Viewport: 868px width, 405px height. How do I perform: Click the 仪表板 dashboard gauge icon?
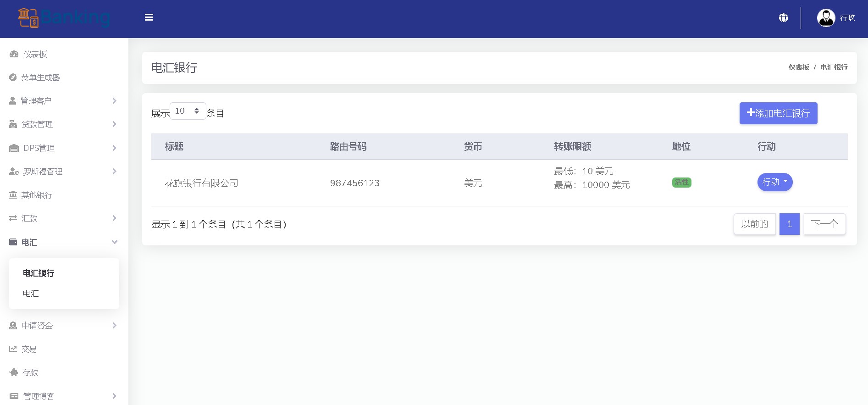coord(14,54)
